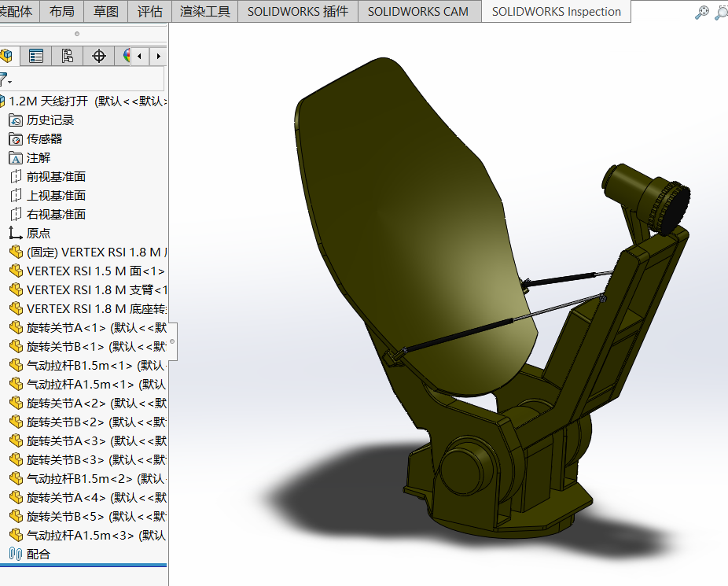Select the 历史记录 tree item
Screen dimensions: 728x586
click(x=50, y=120)
